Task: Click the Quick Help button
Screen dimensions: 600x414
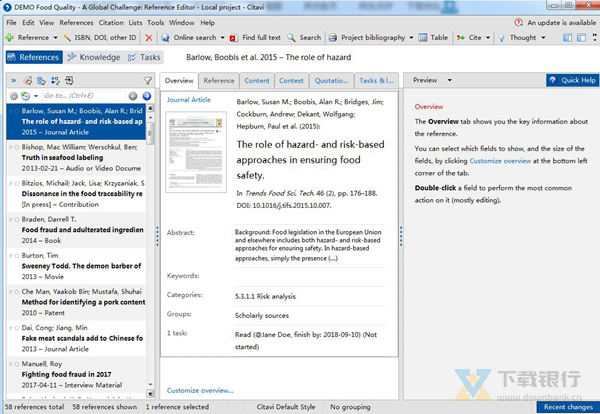Action: pos(571,80)
